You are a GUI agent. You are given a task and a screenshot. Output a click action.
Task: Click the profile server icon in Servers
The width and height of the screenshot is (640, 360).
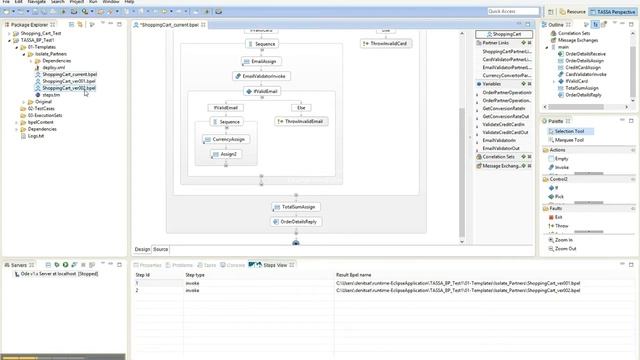coord(74,265)
